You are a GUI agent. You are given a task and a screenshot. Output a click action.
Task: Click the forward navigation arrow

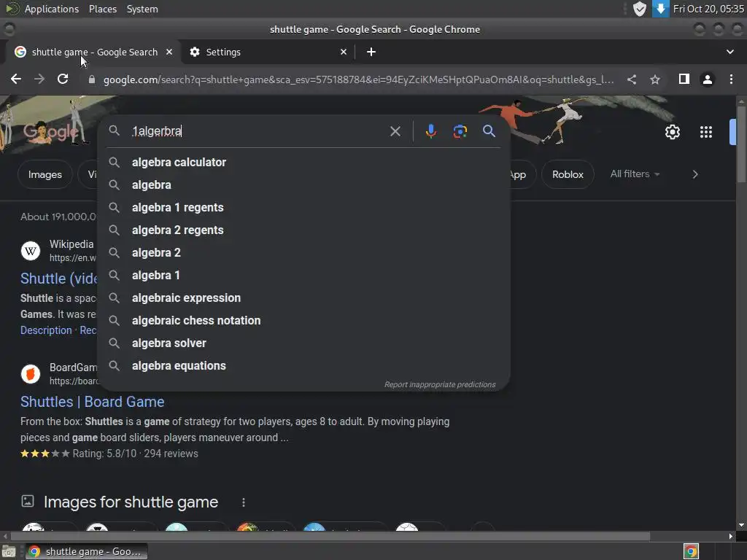(39, 79)
